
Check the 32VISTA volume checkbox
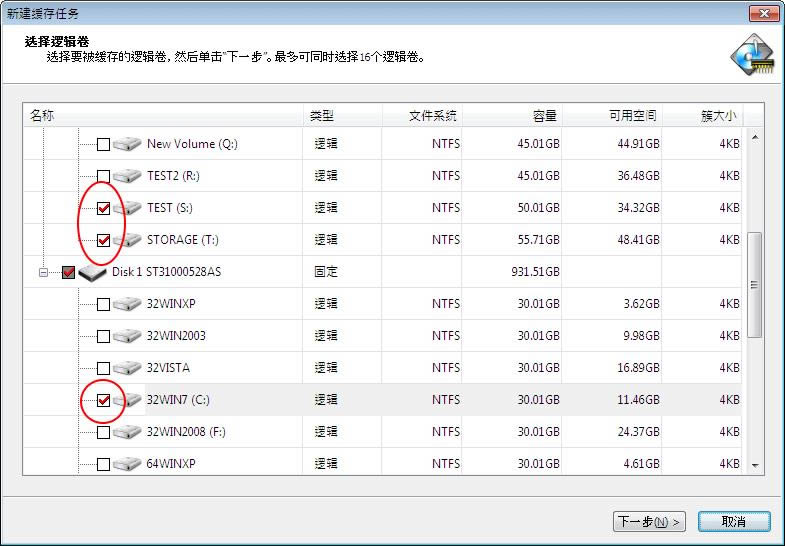point(103,368)
